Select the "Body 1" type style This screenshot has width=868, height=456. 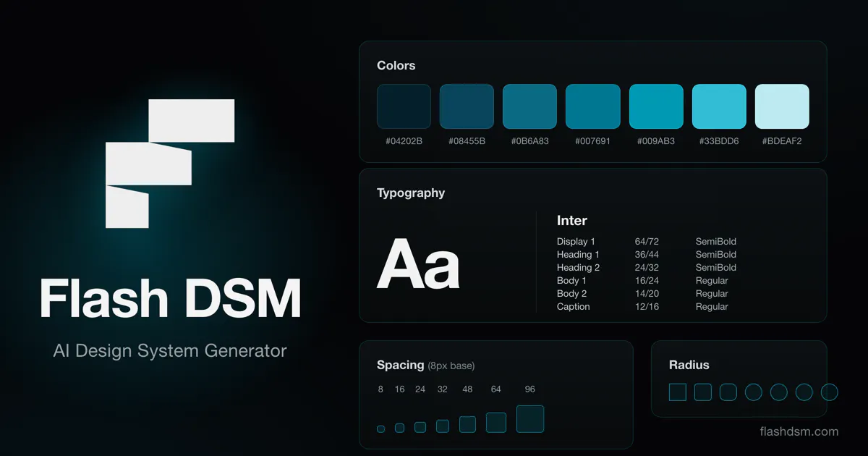click(571, 281)
